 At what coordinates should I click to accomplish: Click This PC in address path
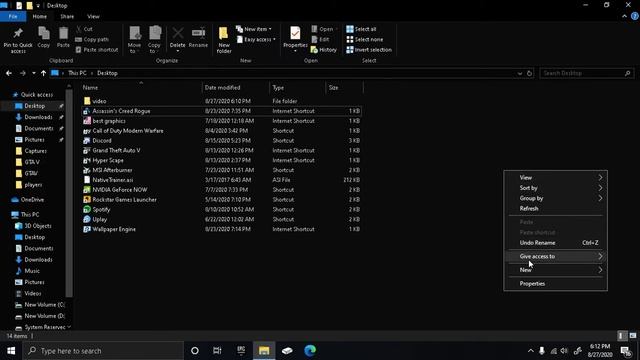pos(77,73)
